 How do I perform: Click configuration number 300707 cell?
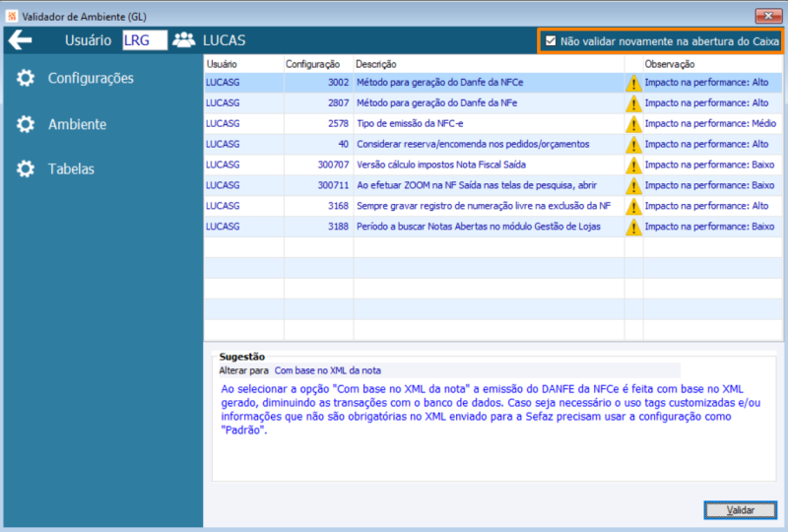(318, 165)
